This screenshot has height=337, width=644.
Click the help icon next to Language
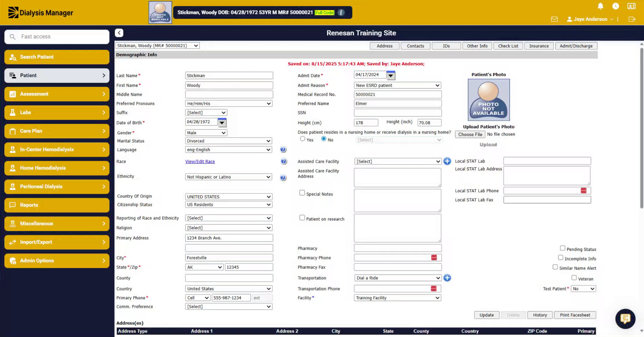pyautogui.click(x=283, y=150)
